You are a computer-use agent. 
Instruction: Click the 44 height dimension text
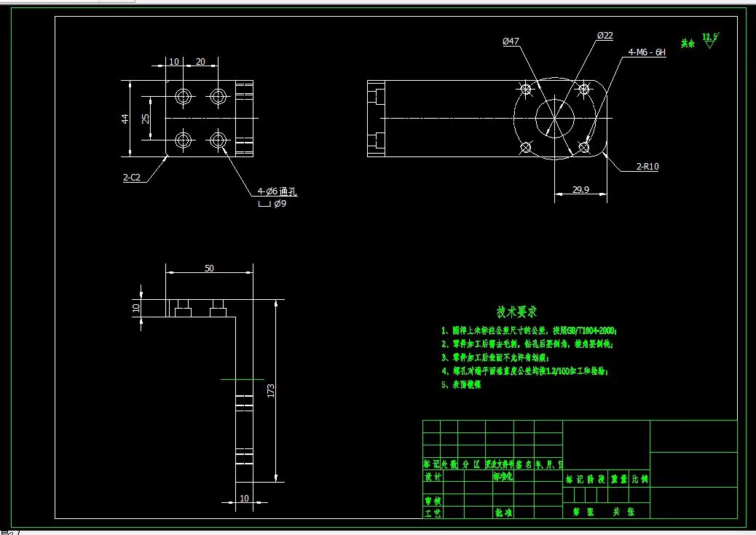[x=125, y=119]
